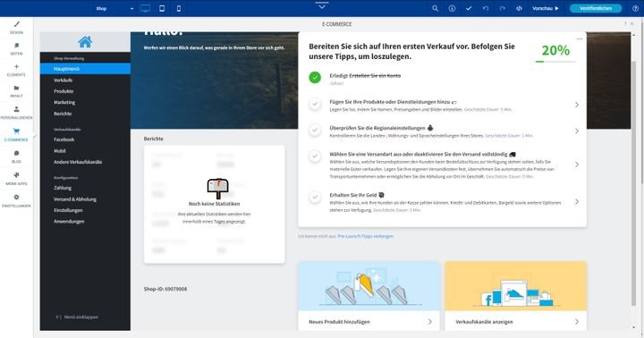Click the sales channels illustration thumbnail

tap(515, 286)
